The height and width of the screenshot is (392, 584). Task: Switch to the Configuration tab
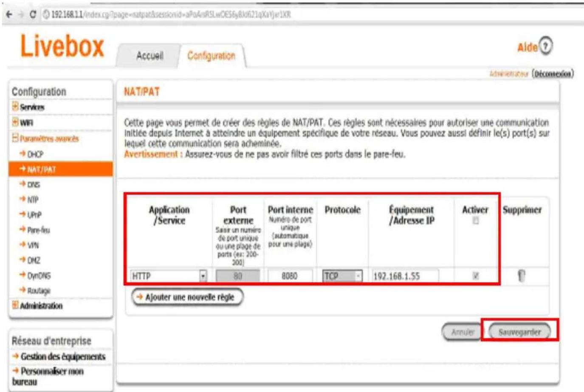[211, 56]
